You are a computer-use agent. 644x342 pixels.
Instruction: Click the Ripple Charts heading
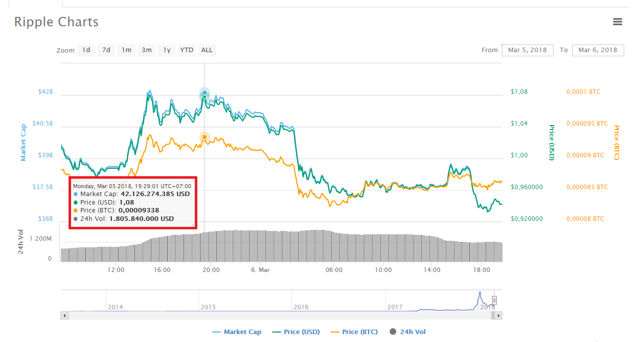(x=56, y=22)
